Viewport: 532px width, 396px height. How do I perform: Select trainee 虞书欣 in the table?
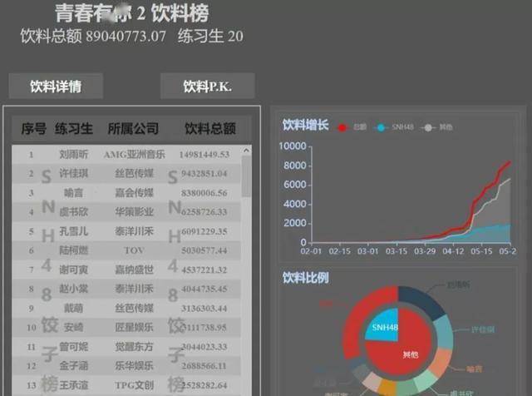click(x=74, y=212)
